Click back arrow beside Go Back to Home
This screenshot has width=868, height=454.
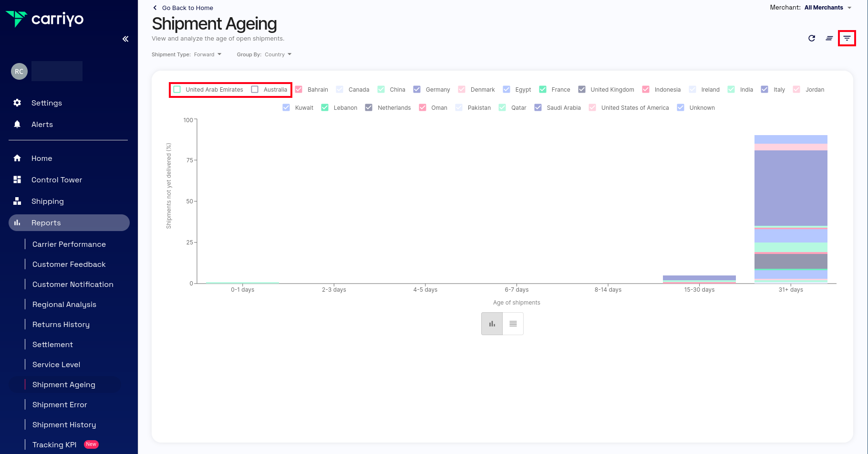tap(155, 8)
